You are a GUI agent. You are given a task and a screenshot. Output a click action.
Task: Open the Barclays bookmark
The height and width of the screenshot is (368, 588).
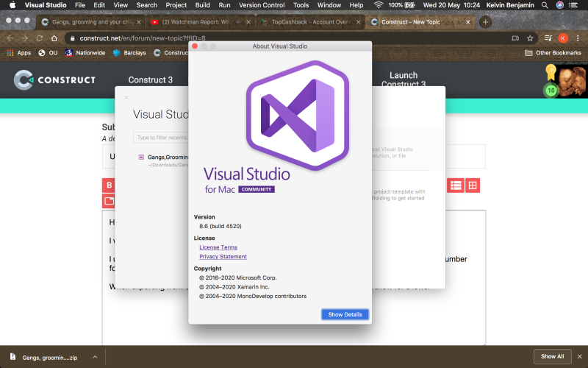click(x=129, y=53)
